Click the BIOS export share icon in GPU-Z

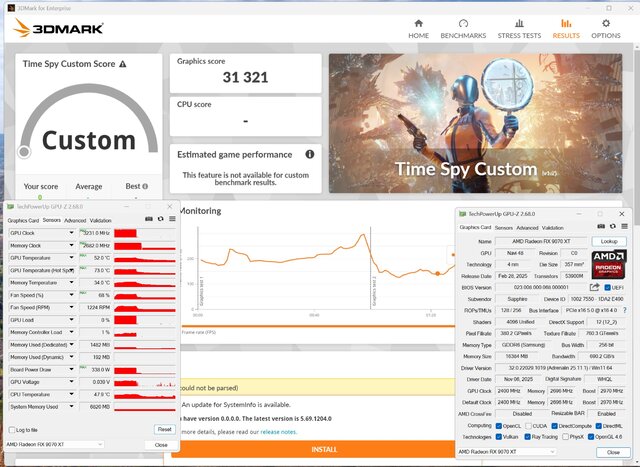click(x=593, y=287)
